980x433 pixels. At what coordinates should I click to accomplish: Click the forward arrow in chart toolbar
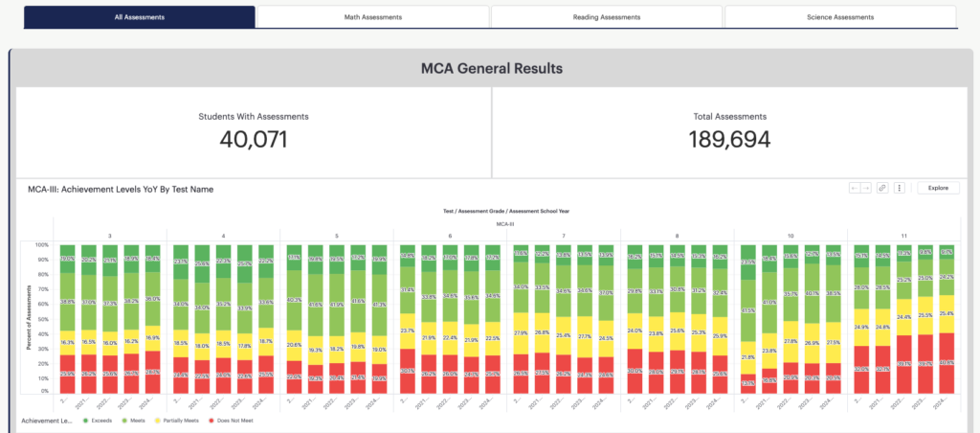coord(865,188)
